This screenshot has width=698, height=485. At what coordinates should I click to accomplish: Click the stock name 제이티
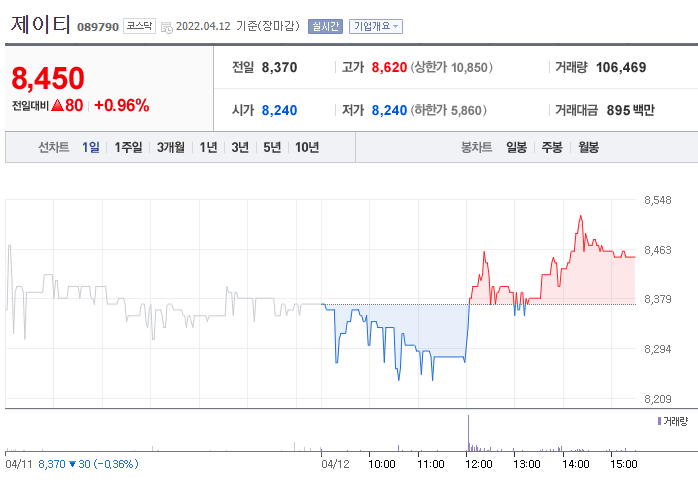(x=41, y=24)
